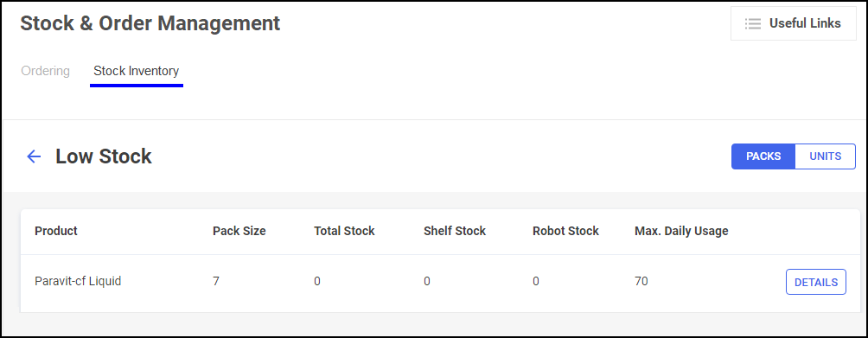Click the Total Stock value for Paravit-cf Liquid
Viewport: 868px width, 338px height.
(317, 282)
